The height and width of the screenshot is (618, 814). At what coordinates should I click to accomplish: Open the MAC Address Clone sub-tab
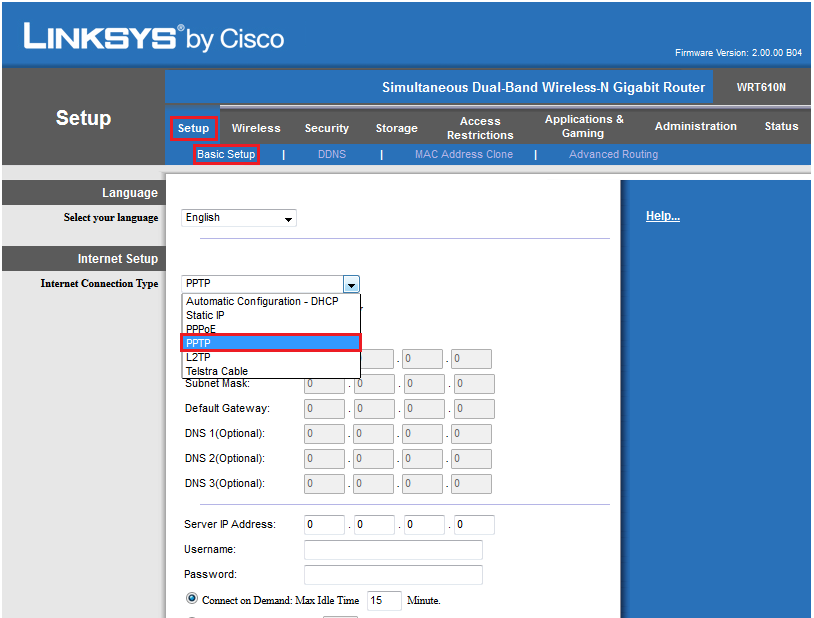tap(464, 154)
